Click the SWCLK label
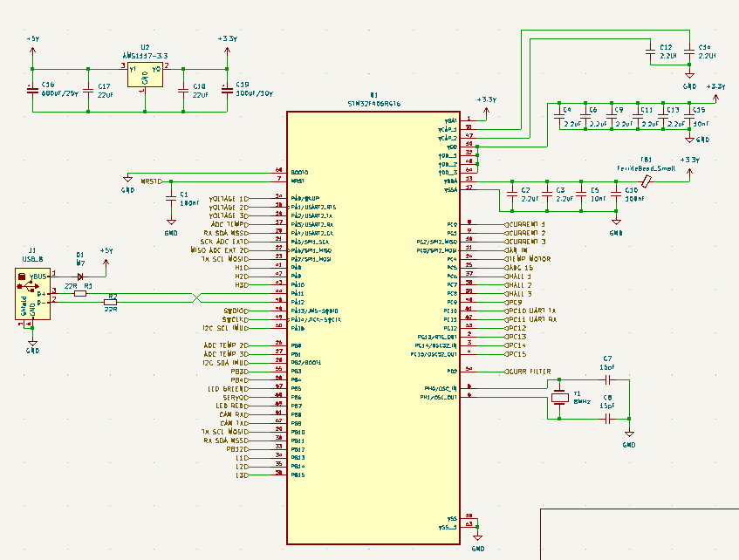 (x=236, y=319)
